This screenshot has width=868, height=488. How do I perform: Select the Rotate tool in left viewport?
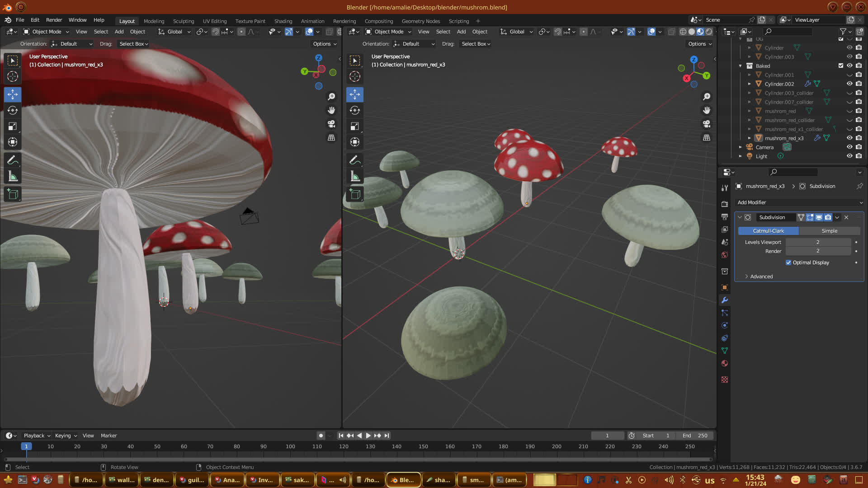tap(13, 110)
